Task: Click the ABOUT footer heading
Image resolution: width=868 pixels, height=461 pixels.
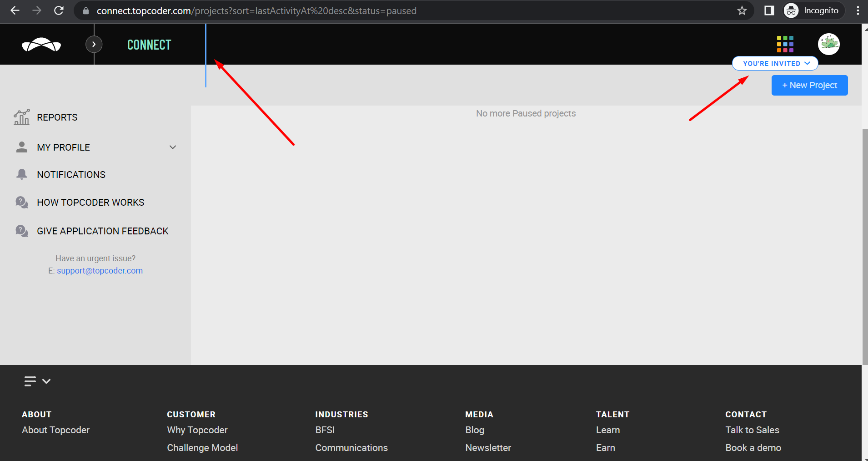Action: click(x=37, y=415)
